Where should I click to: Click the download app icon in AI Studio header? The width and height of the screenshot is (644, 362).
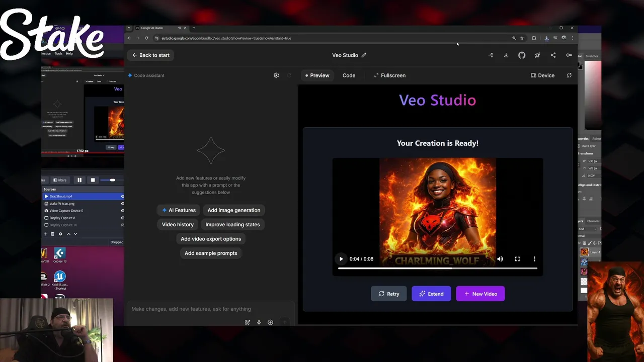coord(506,55)
